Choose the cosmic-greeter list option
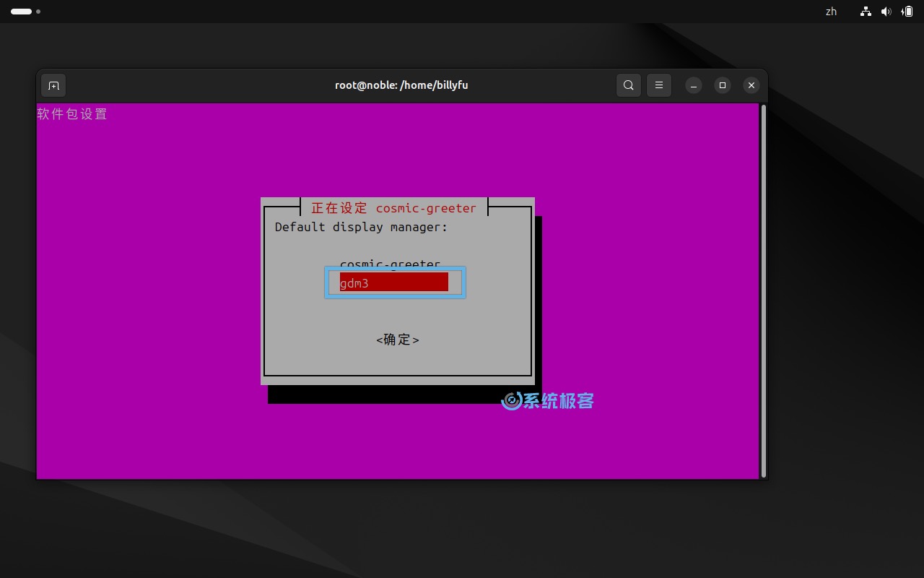Image resolution: width=924 pixels, height=578 pixels. 390,264
